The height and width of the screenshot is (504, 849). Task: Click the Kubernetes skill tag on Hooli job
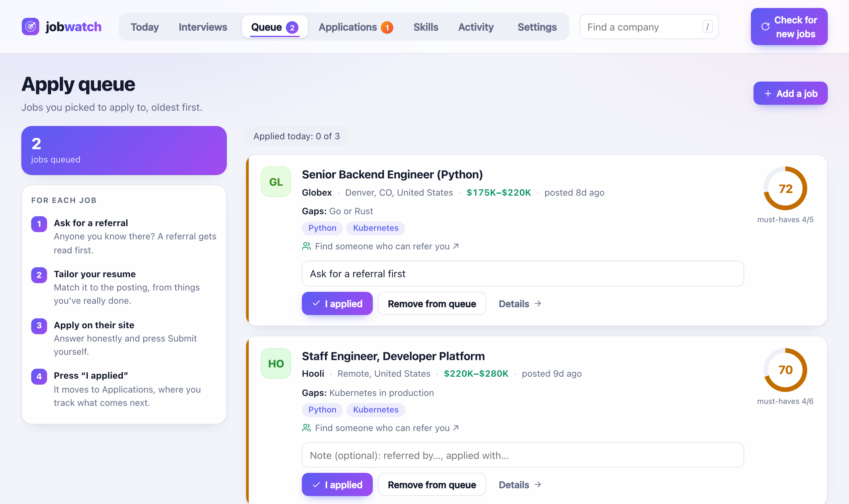click(376, 409)
